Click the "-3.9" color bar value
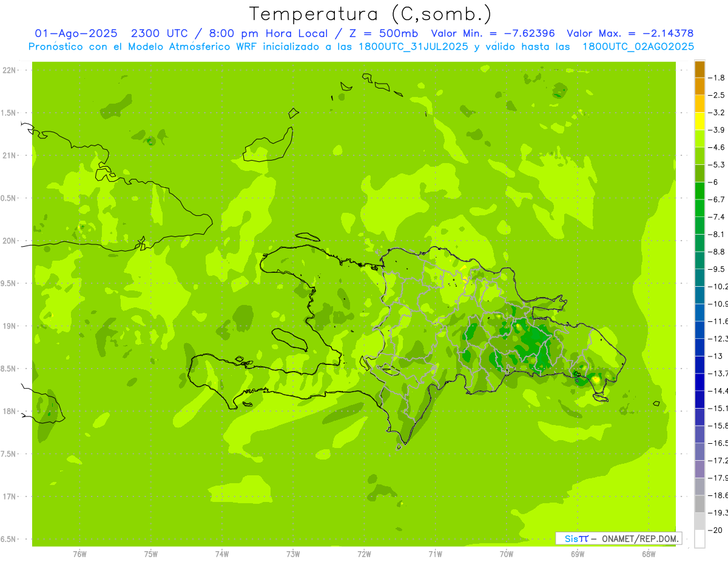The image size is (728, 562). click(x=718, y=130)
